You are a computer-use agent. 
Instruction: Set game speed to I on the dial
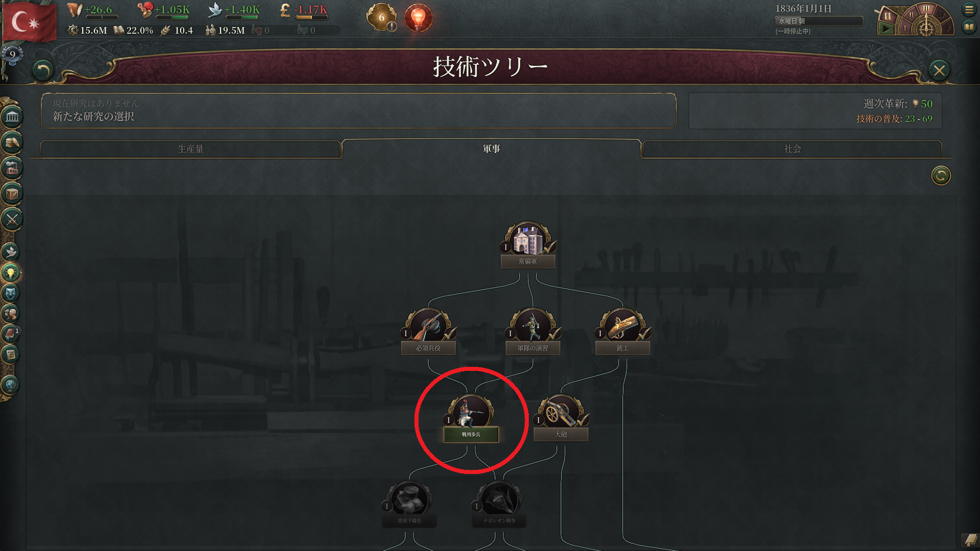905,28
